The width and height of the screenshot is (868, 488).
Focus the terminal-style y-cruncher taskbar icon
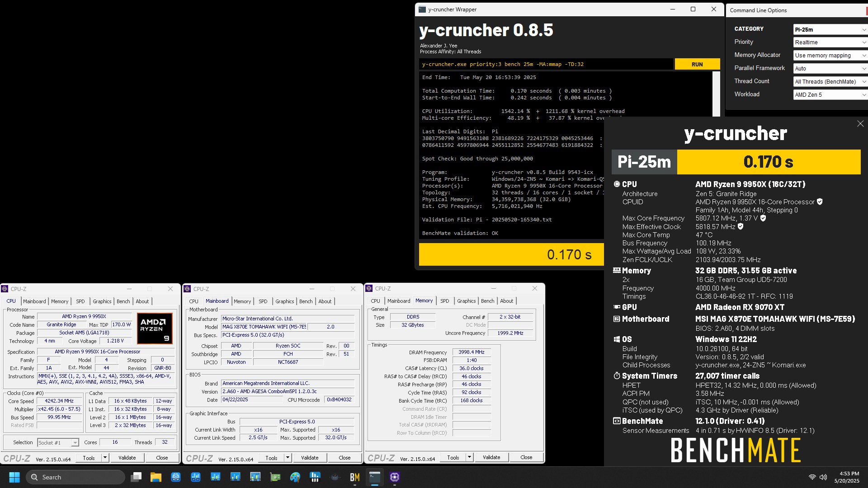[x=375, y=477]
